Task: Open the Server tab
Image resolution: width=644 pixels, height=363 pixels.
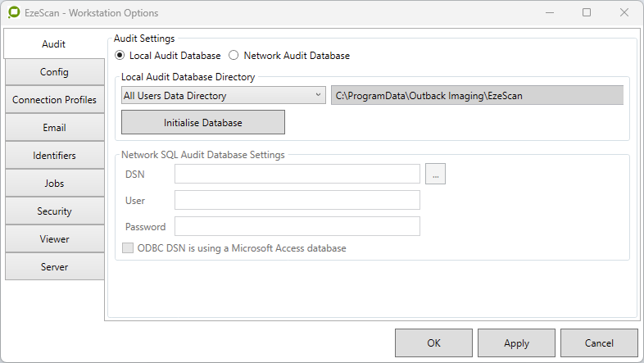Action: click(x=54, y=267)
